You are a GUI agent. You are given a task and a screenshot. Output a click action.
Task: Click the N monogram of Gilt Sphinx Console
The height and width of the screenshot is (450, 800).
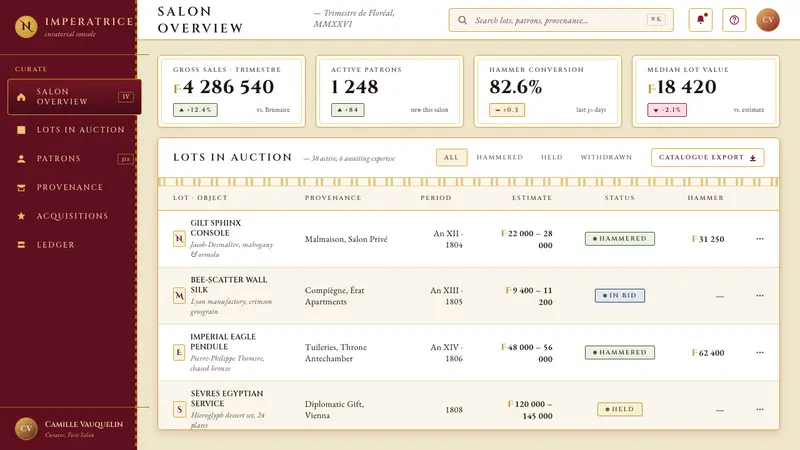point(179,238)
